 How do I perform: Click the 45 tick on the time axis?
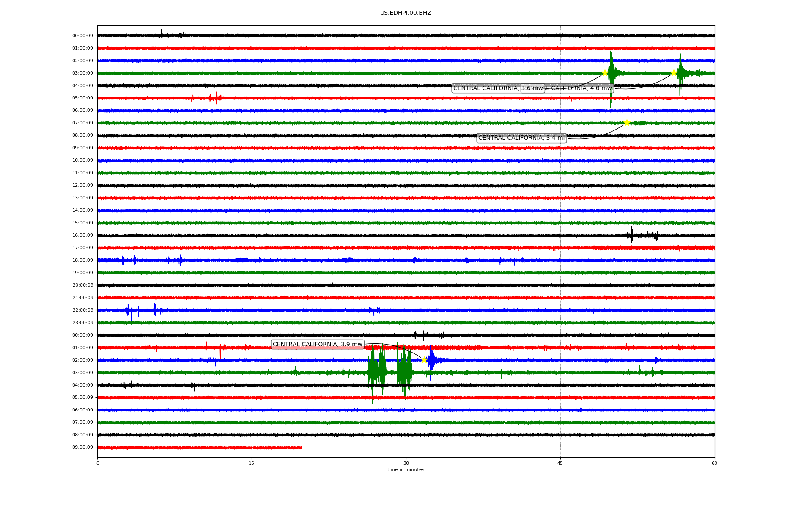coord(560,463)
